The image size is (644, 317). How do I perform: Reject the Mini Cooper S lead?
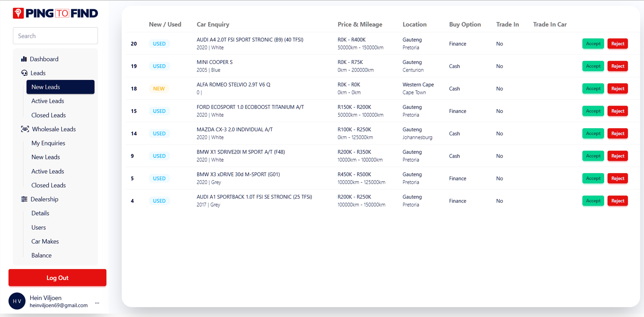click(617, 66)
